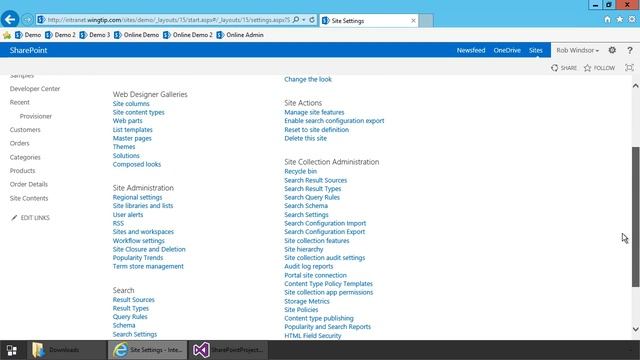Open the browser home icon
This screenshot has width=640, height=360.
click(607, 19)
